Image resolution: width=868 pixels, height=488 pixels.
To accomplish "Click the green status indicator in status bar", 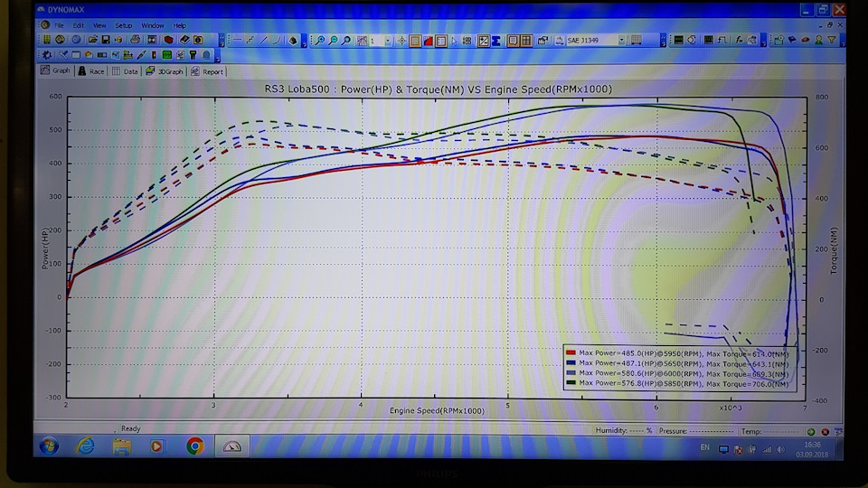I will tap(811, 432).
